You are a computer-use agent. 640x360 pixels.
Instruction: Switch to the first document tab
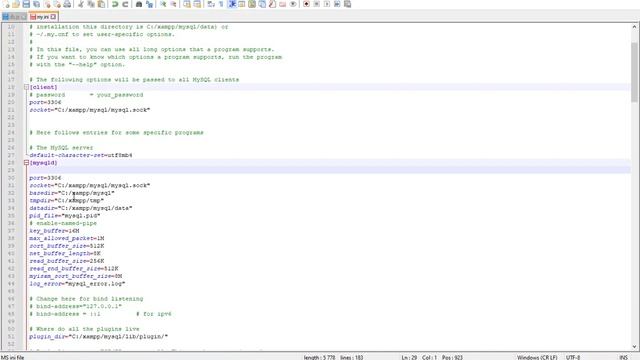coord(14,17)
